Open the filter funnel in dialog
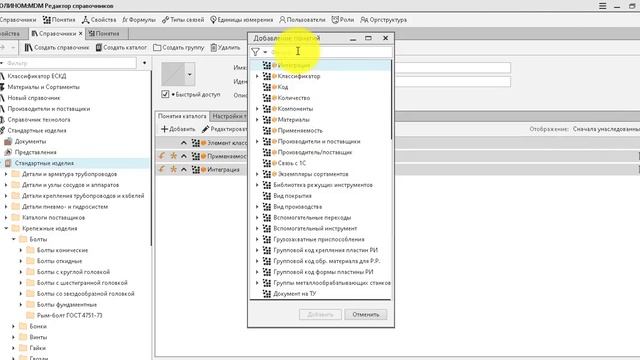This screenshot has height=360, width=640. click(256, 52)
